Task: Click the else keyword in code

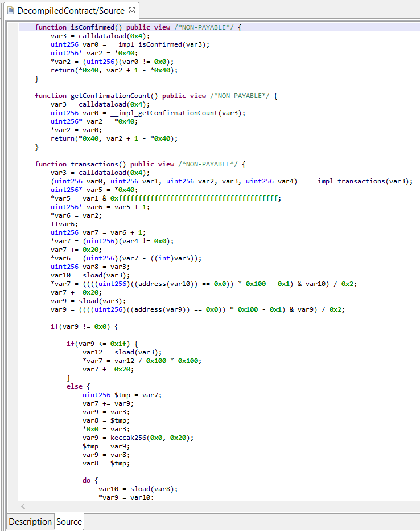Action: [75, 386]
